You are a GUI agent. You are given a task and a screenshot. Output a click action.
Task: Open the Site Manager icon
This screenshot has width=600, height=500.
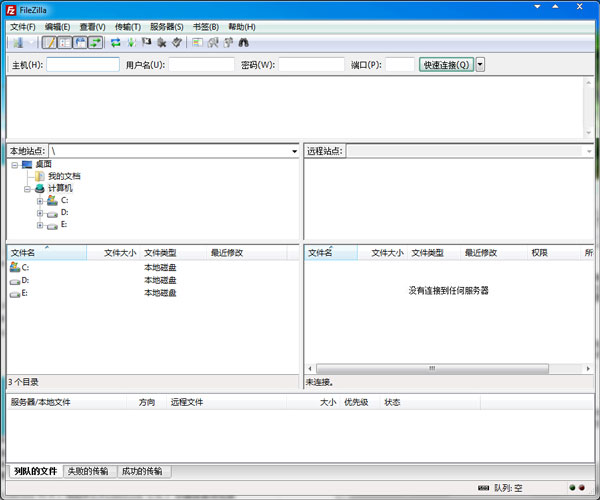click(18, 42)
